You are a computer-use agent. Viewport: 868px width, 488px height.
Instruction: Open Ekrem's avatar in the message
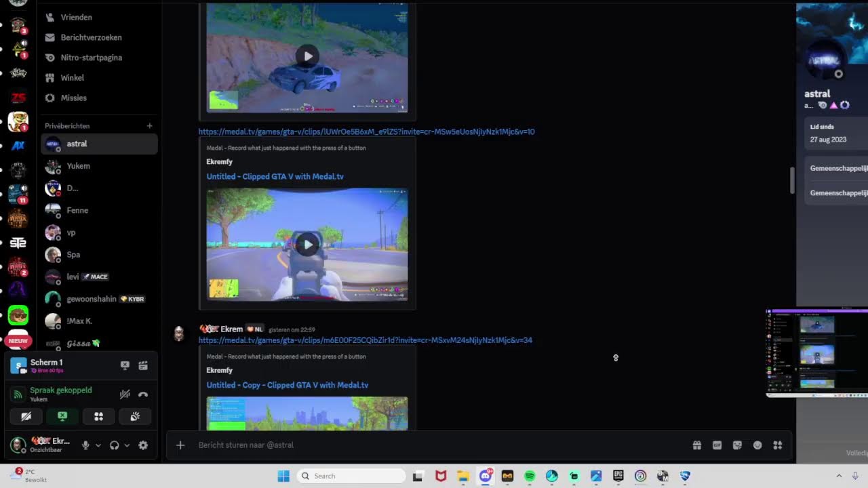point(179,333)
